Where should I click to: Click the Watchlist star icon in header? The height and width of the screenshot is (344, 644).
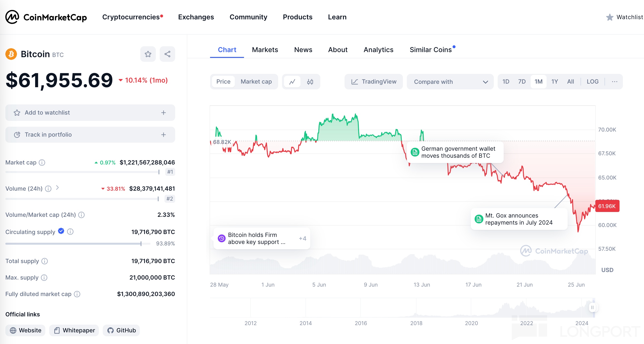[x=610, y=17]
